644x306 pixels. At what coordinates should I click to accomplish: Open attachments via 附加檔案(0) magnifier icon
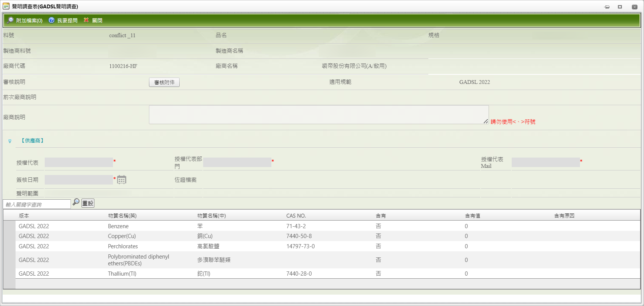(10, 20)
